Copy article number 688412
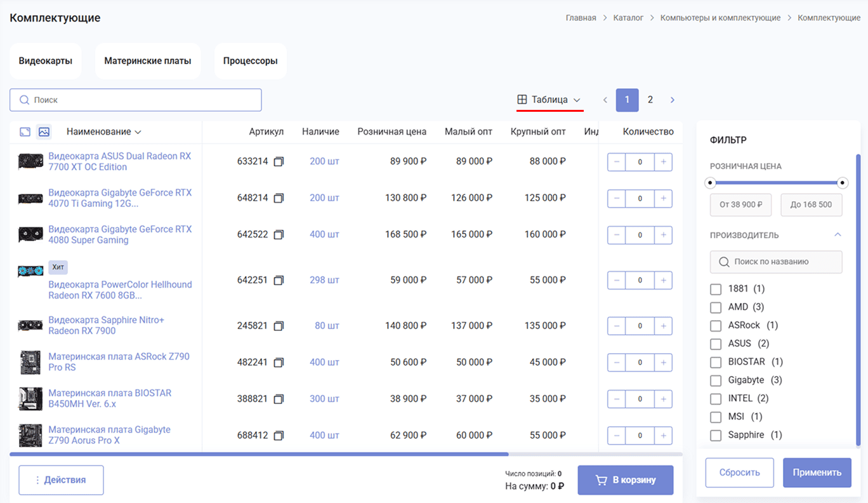 click(279, 436)
